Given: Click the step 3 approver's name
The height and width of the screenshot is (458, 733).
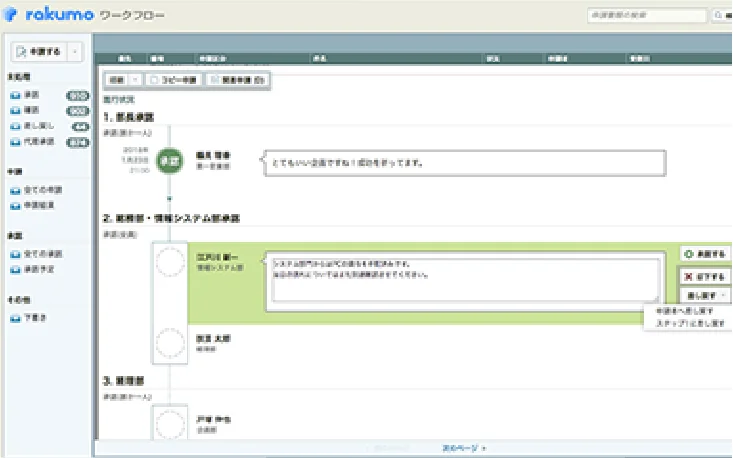Looking at the screenshot, I should coord(213,420).
